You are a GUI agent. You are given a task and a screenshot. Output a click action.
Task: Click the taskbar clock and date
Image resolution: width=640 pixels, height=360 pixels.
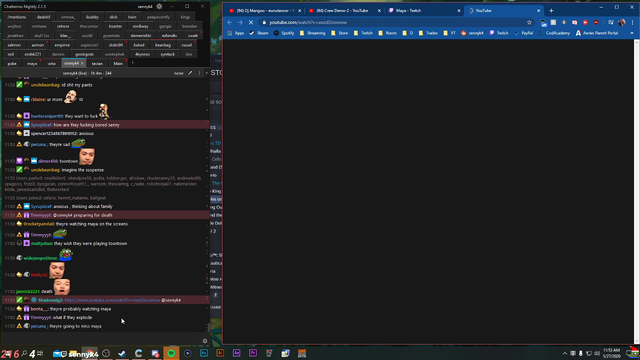(611, 353)
